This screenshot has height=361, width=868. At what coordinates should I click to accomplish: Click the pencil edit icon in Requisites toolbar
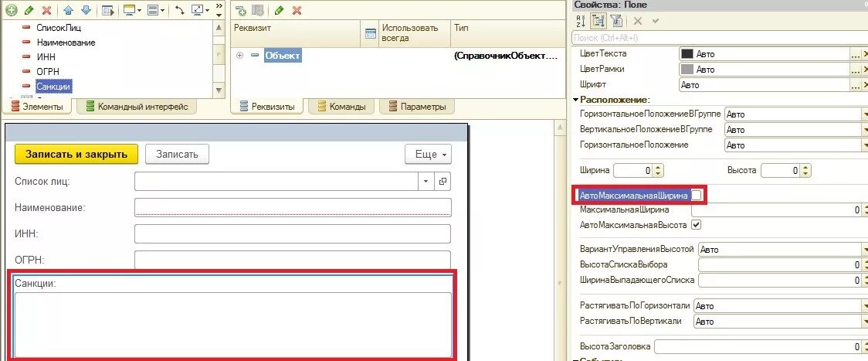[280, 10]
